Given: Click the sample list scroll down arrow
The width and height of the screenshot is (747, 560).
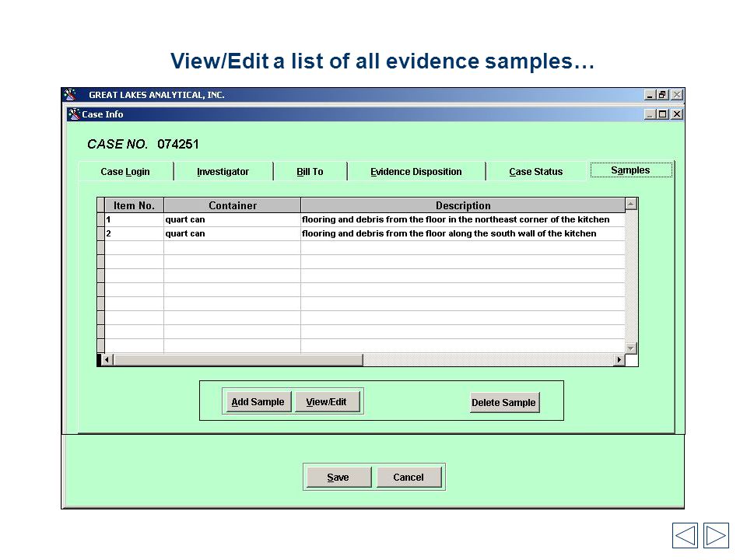Looking at the screenshot, I should [631, 348].
